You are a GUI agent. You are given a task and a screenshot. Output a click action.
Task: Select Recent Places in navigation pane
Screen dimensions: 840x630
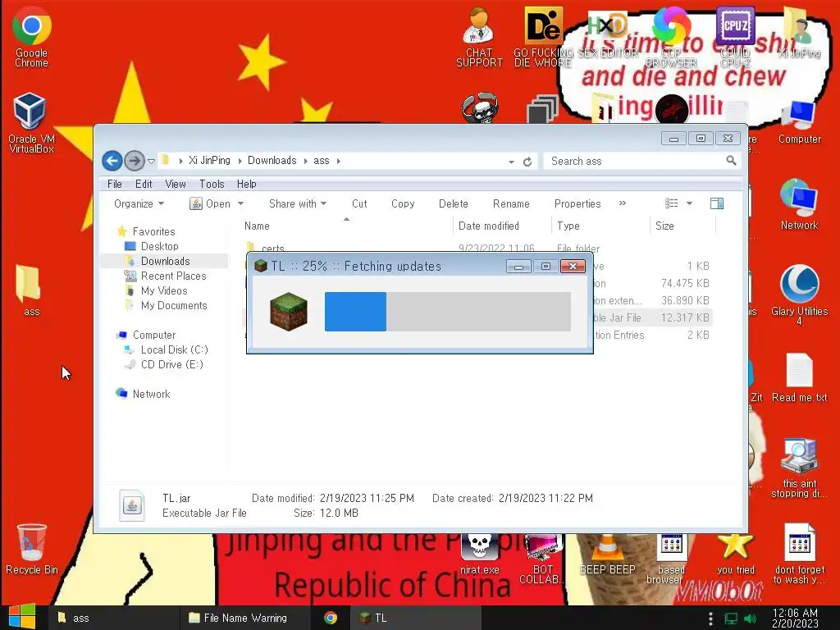click(172, 276)
